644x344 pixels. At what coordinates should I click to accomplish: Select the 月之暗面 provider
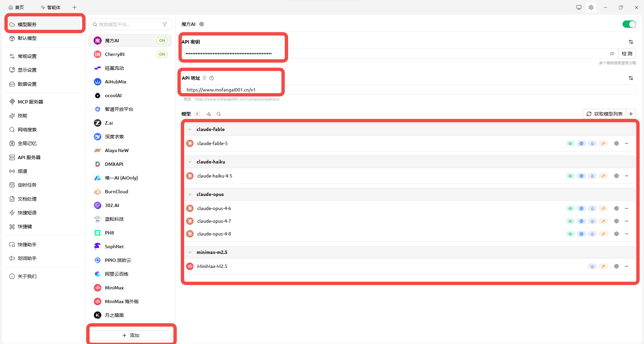(x=130, y=315)
